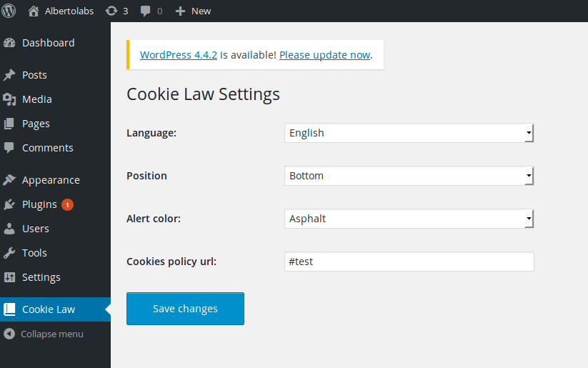Click the Position label
Screen dimensions: 588x368
(146, 176)
